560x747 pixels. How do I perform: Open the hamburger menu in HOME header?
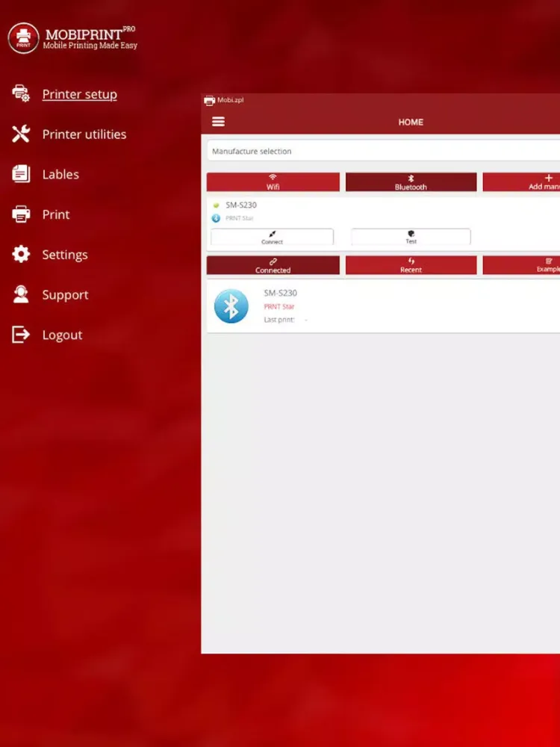[218, 122]
